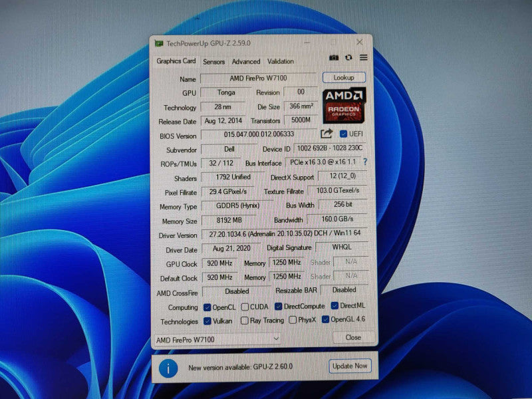Click the Update Now button
The height and width of the screenshot is (399, 532).
tap(350, 366)
